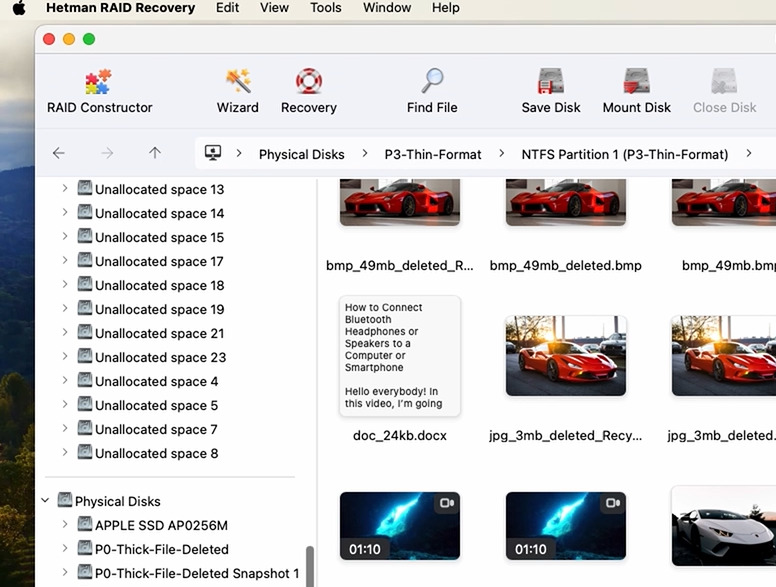
Task: Click file name bmp_49mb.bmp
Action: coord(729,266)
